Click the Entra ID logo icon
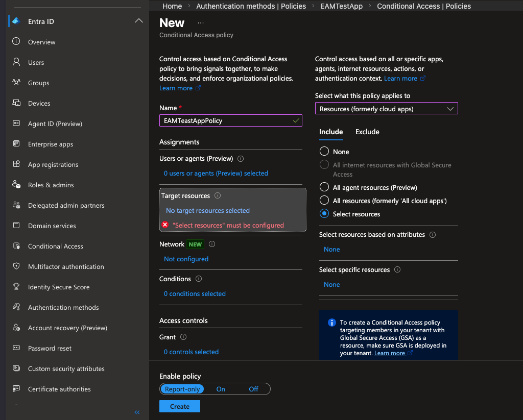Screen dimensions: 523x420 pyautogui.click(x=16, y=21)
